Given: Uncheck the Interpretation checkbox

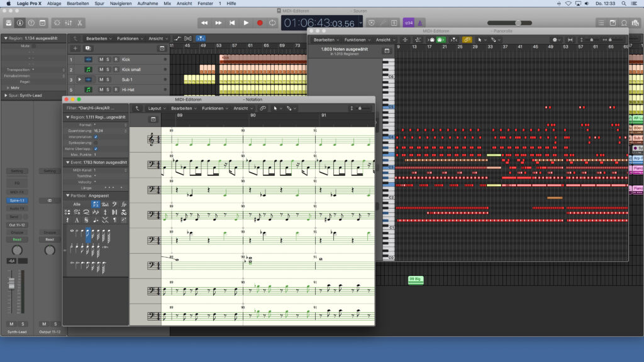Looking at the screenshot, I should pyautogui.click(x=96, y=136).
